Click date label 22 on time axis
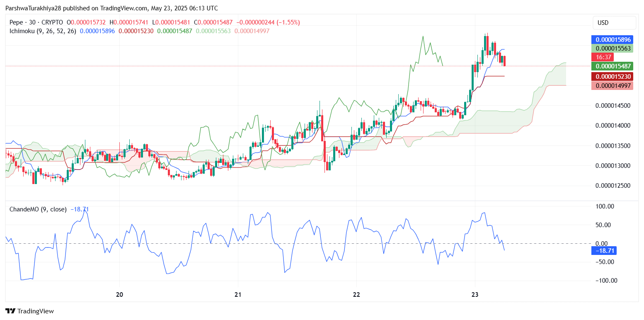 356,295
